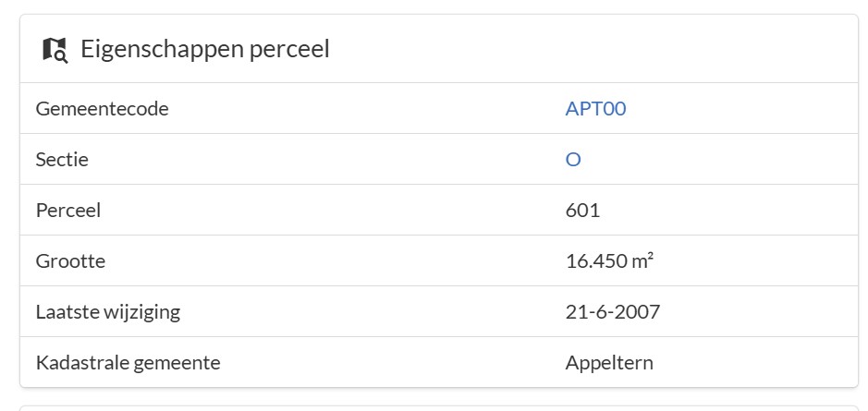This screenshot has width=868, height=411.
Task: Select the 16.450 size value
Action: pyautogui.click(x=597, y=261)
